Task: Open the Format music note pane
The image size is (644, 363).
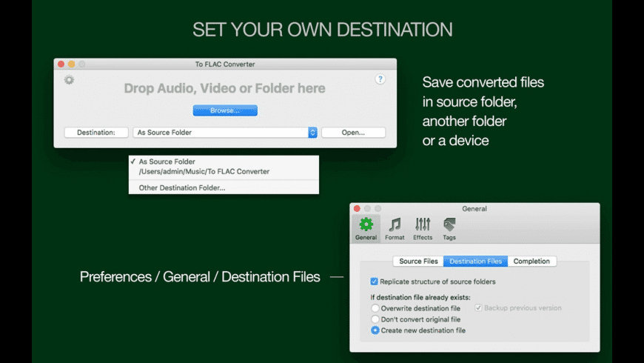Action: pos(395,229)
